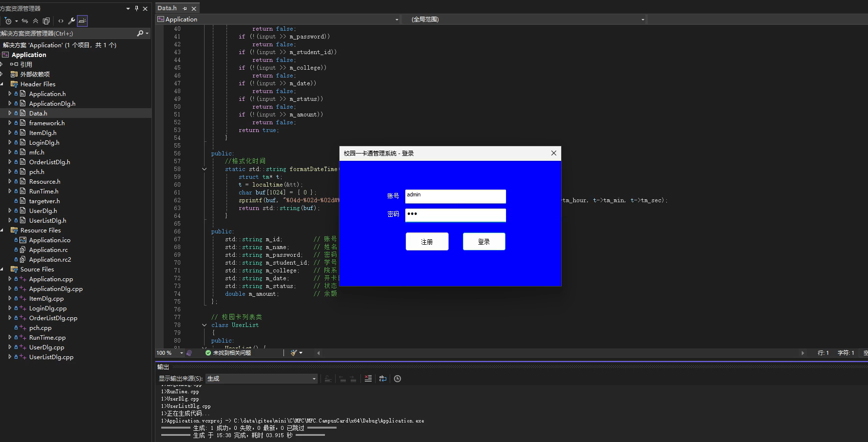Select Data.h in Header Files
The width and height of the screenshot is (868, 442).
tap(38, 113)
